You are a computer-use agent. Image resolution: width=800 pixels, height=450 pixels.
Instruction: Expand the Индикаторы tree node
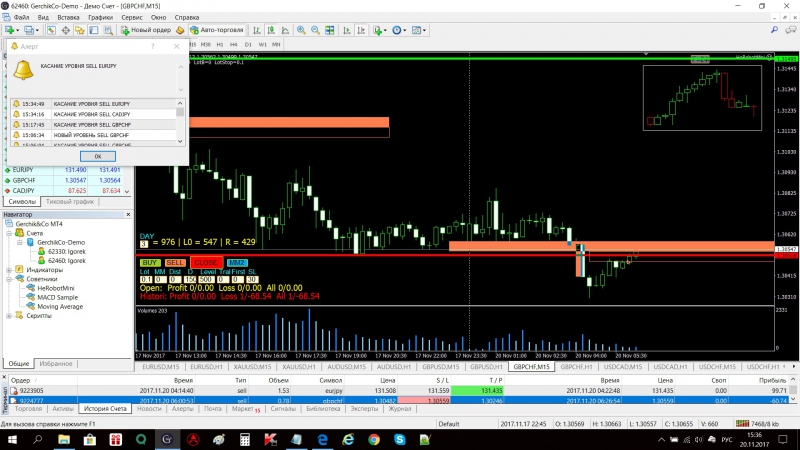[9, 270]
